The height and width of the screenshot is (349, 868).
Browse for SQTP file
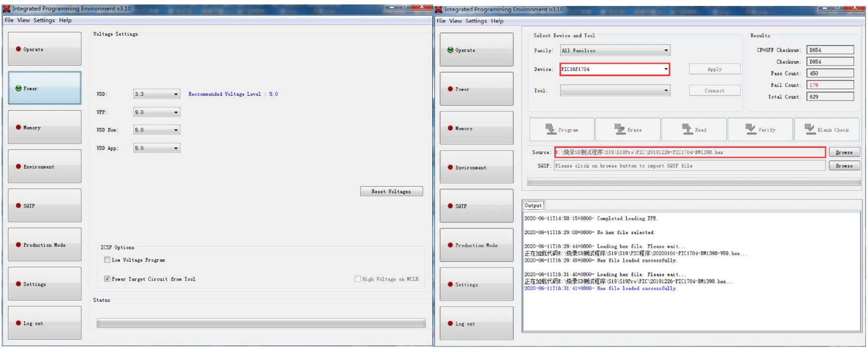844,166
